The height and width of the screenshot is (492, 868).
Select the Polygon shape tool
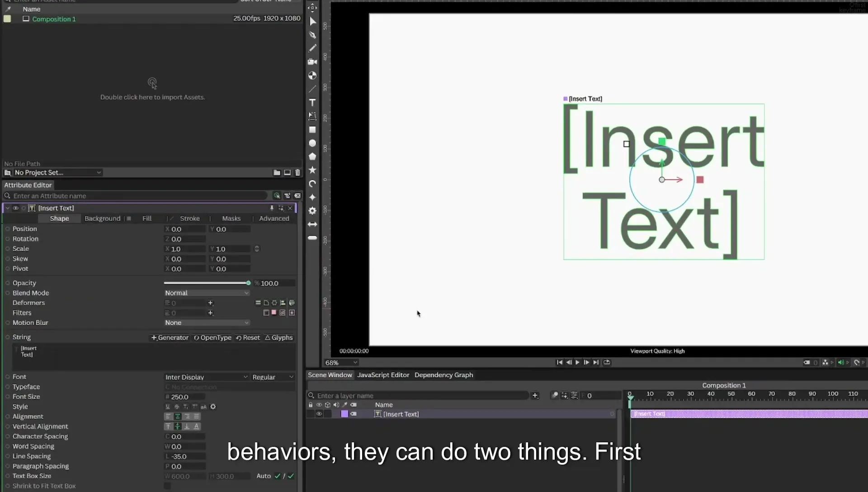tap(312, 156)
